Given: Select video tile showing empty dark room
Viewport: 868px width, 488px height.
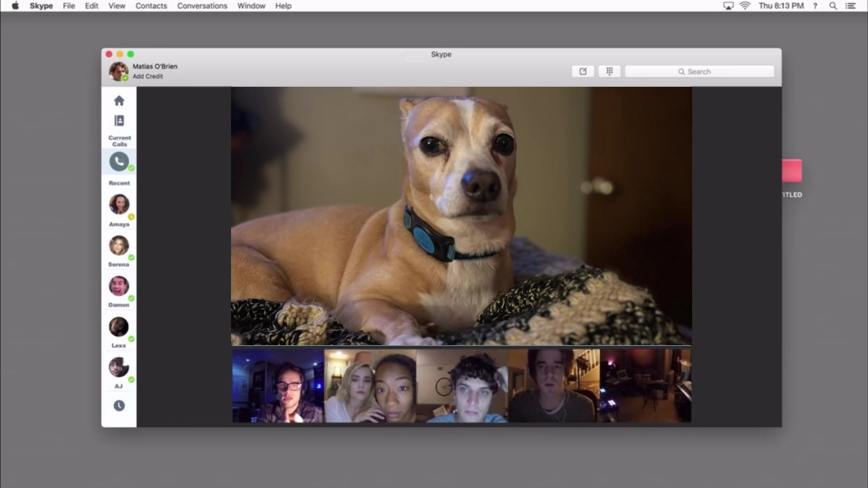Looking at the screenshot, I should (646, 385).
